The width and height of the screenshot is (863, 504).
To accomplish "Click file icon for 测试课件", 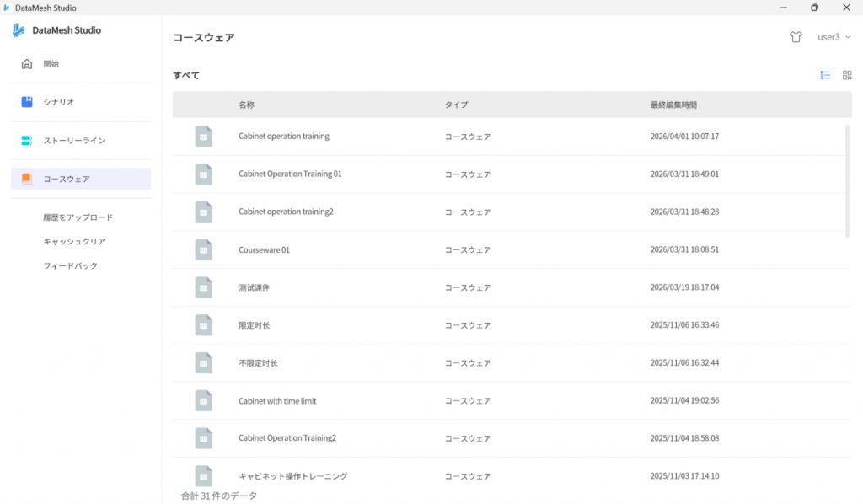I will 203,287.
